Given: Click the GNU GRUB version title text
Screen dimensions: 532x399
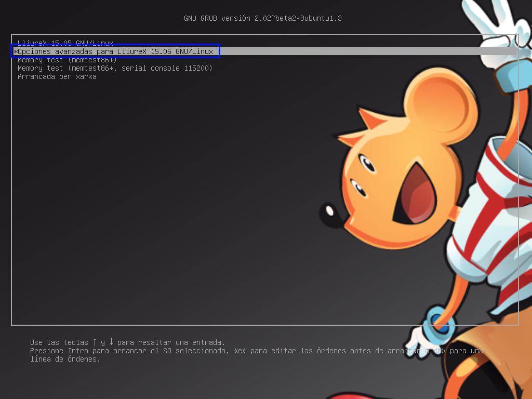Looking at the screenshot, I should pos(262,18).
